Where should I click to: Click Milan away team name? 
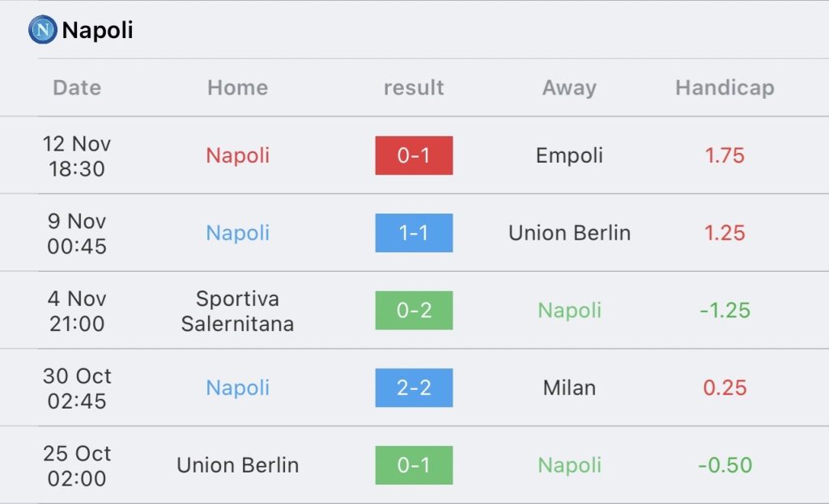(x=569, y=388)
